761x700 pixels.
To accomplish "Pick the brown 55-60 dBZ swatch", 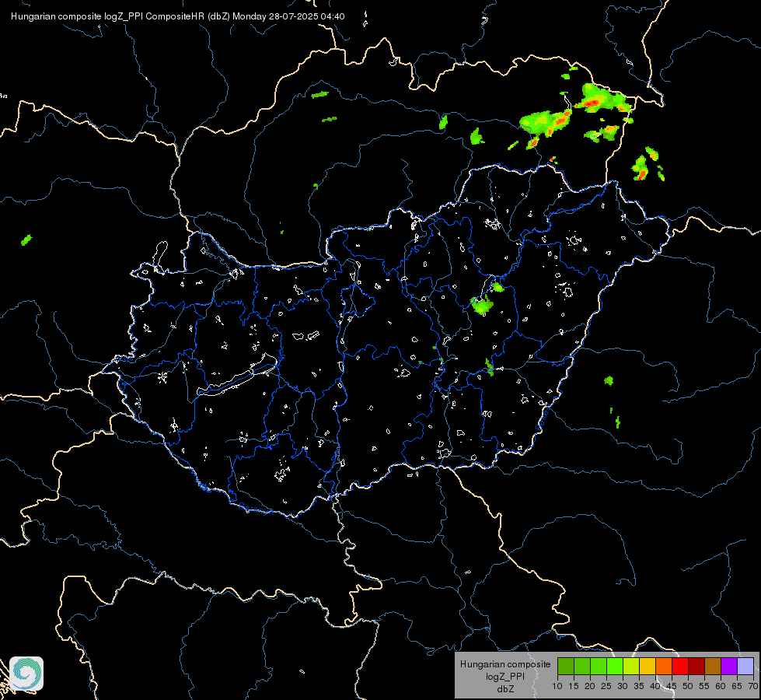I will (x=713, y=666).
